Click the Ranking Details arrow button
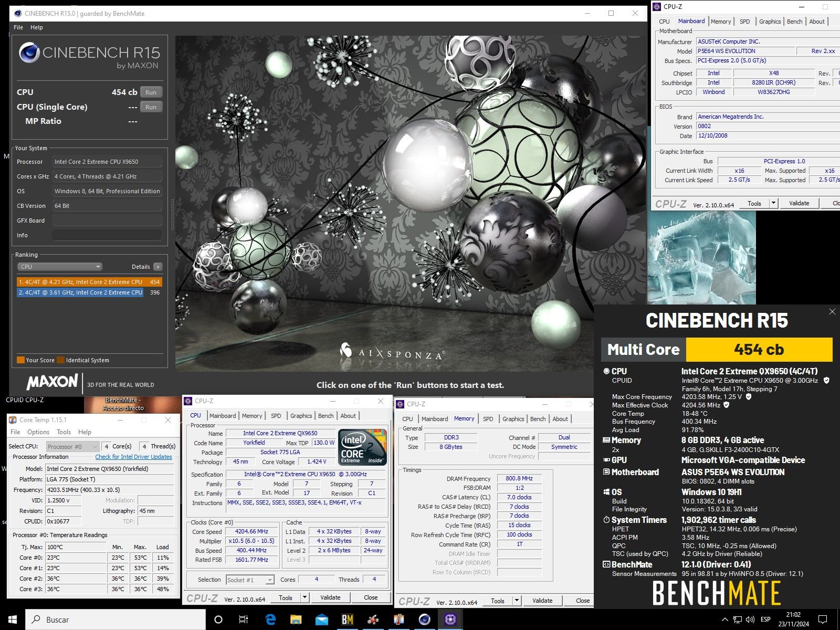The image size is (840, 630). pos(157,267)
